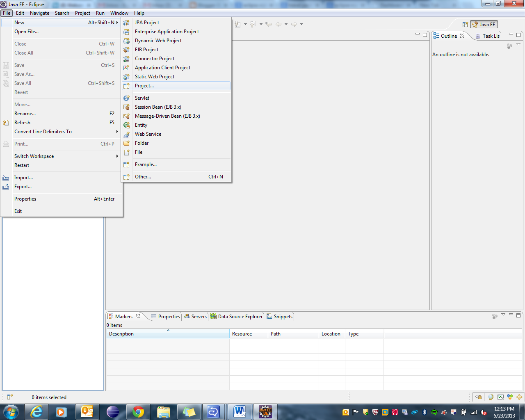525x420 pixels.
Task: Click the Back navigation arrow in toolbar
Action: (x=278, y=24)
